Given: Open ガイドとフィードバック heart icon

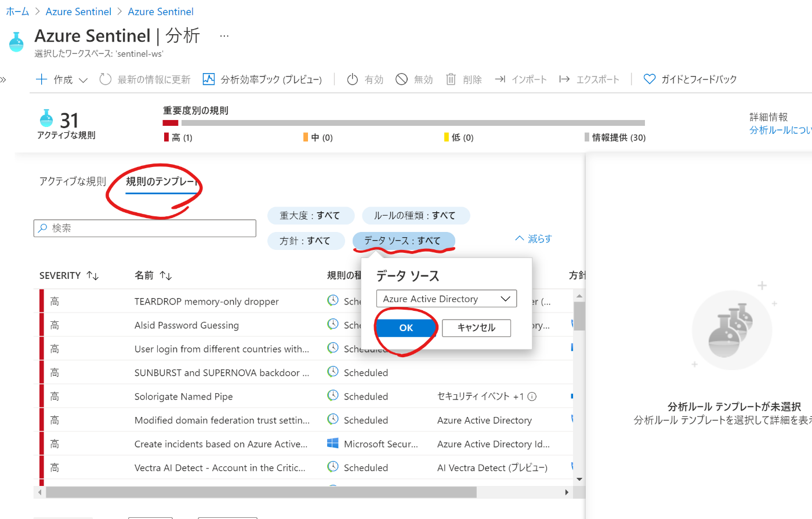Looking at the screenshot, I should pos(650,79).
